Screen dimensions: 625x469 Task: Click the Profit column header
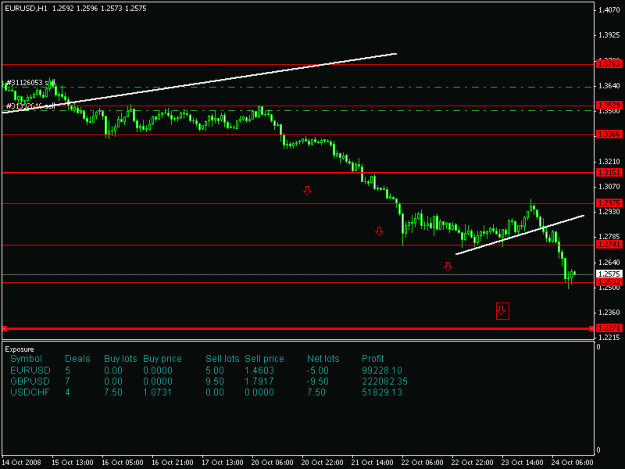(x=373, y=359)
